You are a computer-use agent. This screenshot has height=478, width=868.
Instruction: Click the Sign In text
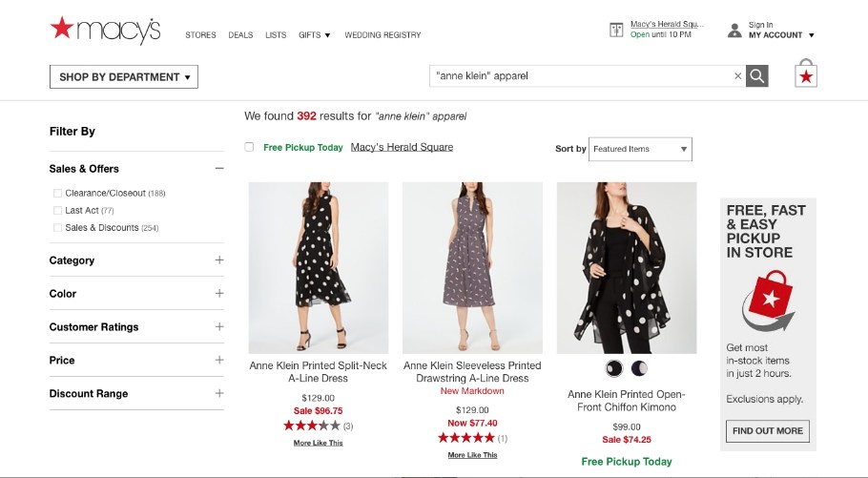[760, 25]
